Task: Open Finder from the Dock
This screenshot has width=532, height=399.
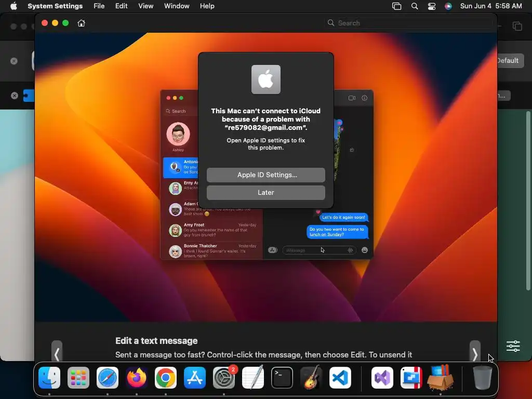Action: [49, 378]
